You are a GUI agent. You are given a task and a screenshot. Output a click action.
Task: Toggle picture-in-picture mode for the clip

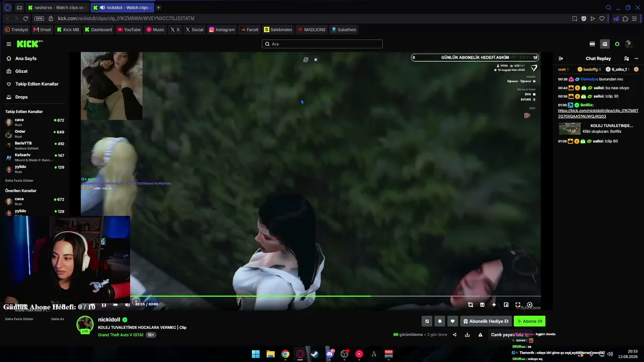point(506,305)
